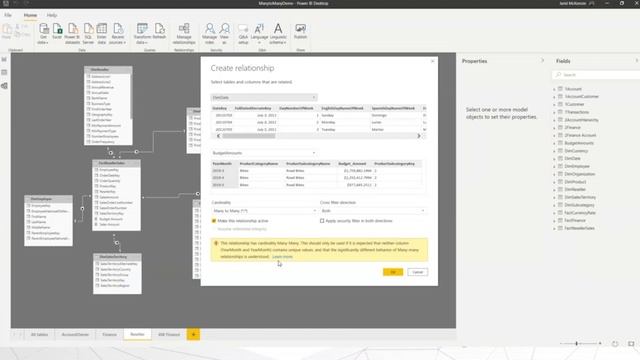
Task: Choose the SQL Server source icon
Action: pyautogui.click(x=88, y=33)
